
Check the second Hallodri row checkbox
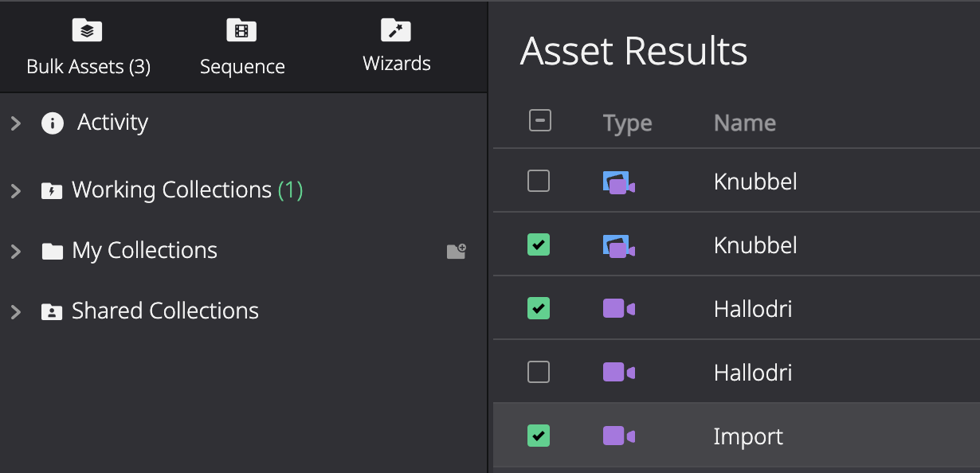tap(539, 372)
